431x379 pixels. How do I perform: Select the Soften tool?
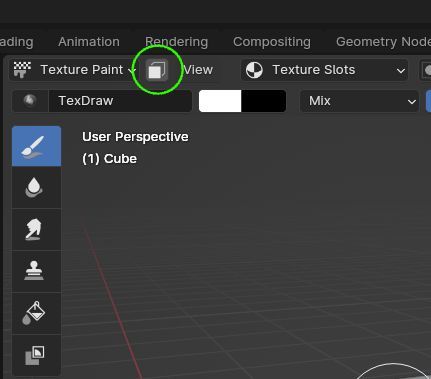click(x=36, y=188)
